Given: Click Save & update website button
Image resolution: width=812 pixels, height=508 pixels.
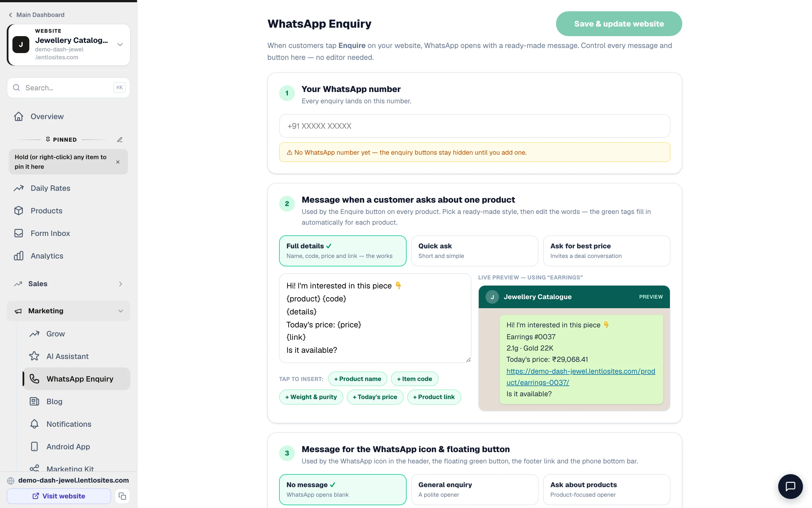Looking at the screenshot, I should 619,24.
